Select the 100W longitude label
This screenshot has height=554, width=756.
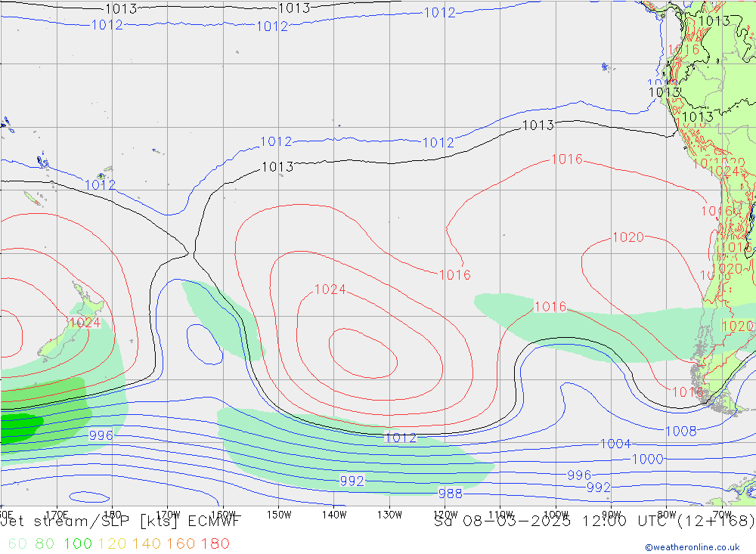(x=556, y=515)
